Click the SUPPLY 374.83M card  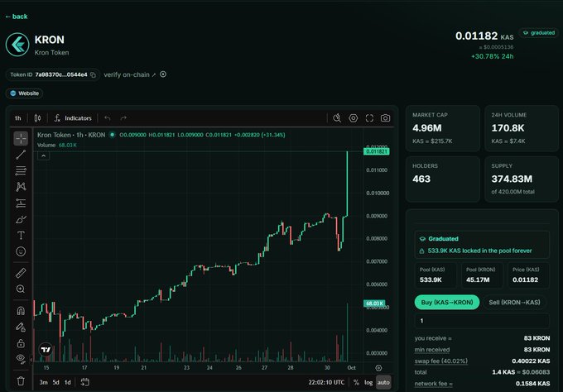coord(522,179)
